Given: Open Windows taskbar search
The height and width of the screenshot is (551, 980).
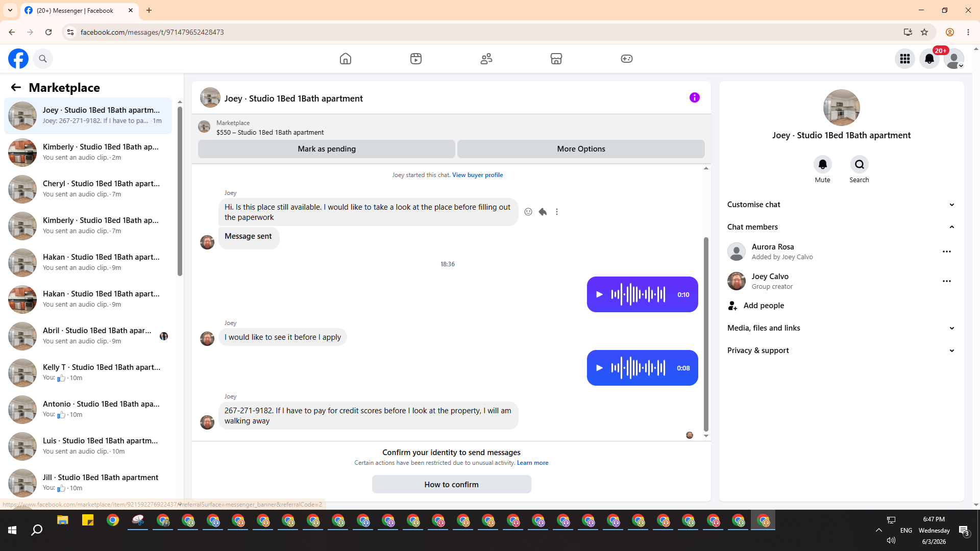Looking at the screenshot, I should (x=37, y=530).
